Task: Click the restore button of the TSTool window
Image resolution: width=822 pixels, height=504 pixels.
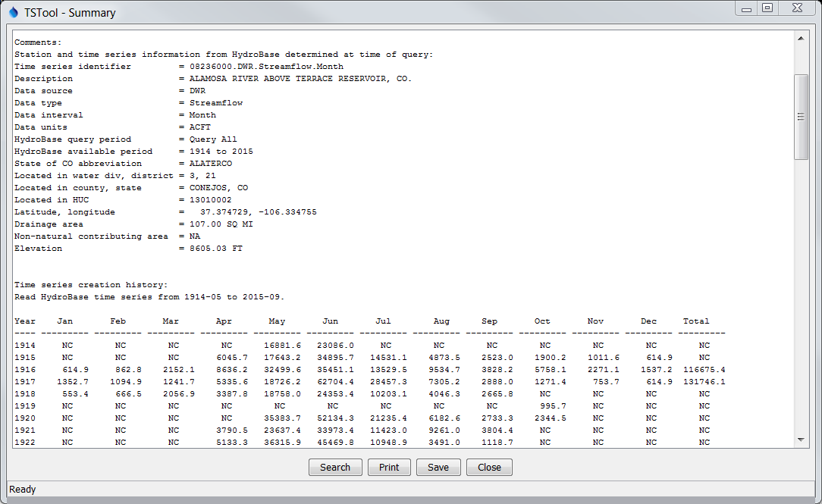Action: click(769, 8)
